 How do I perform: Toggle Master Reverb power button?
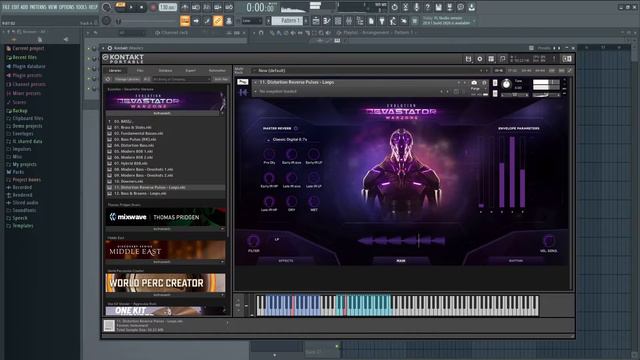point(296,128)
